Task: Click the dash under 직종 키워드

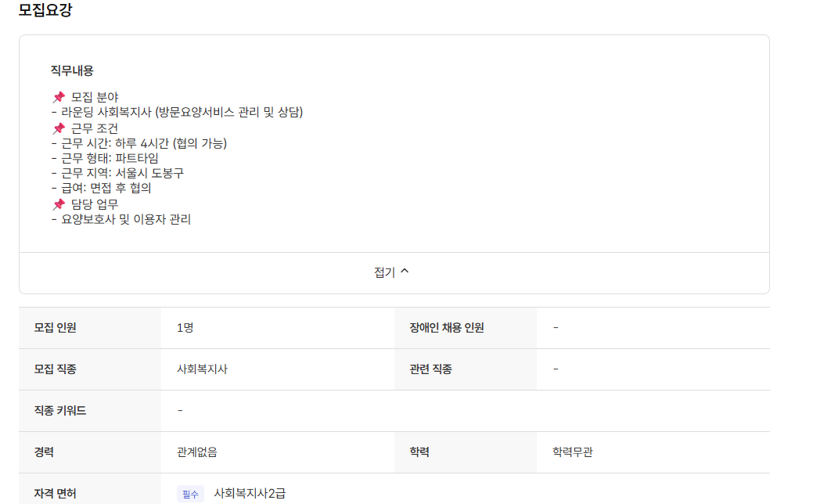Action: pos(181,410)
